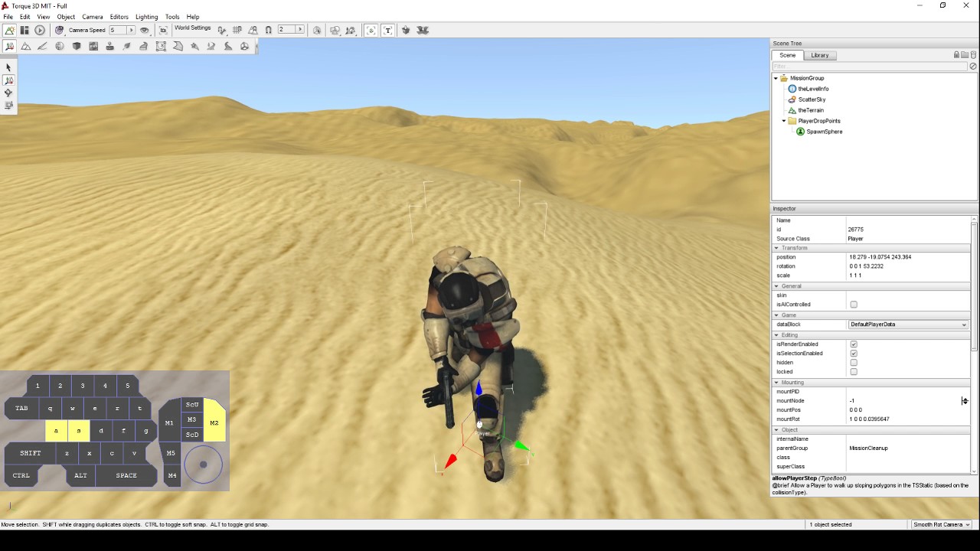Click the position value field
Viewport: 980px width, 551px height.
pos(908,257)
